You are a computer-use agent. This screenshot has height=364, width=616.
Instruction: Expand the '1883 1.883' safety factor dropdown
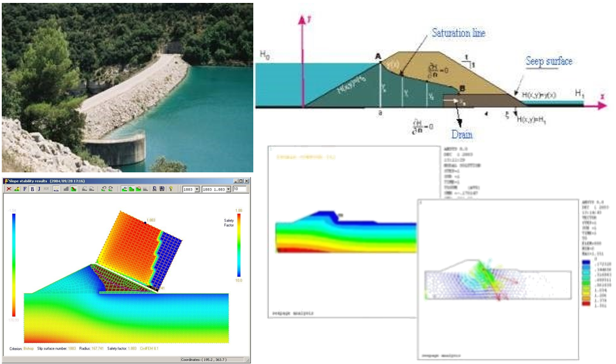(229, 189)
